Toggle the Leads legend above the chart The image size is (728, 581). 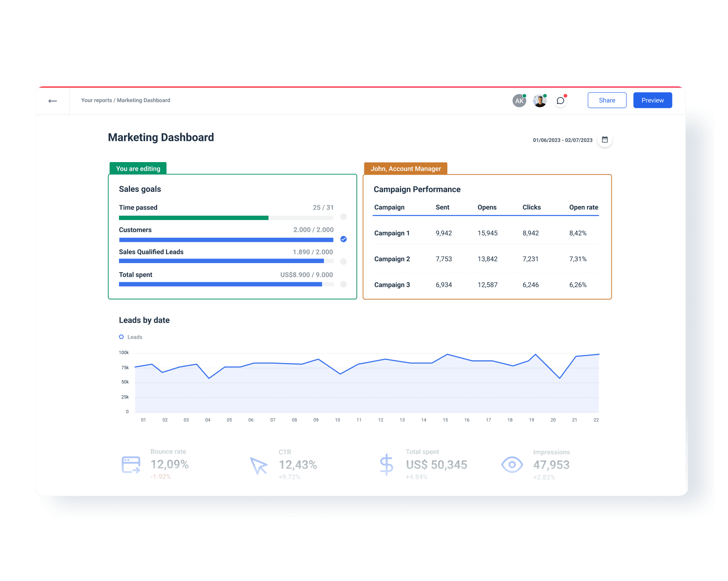tap(131, 337)
